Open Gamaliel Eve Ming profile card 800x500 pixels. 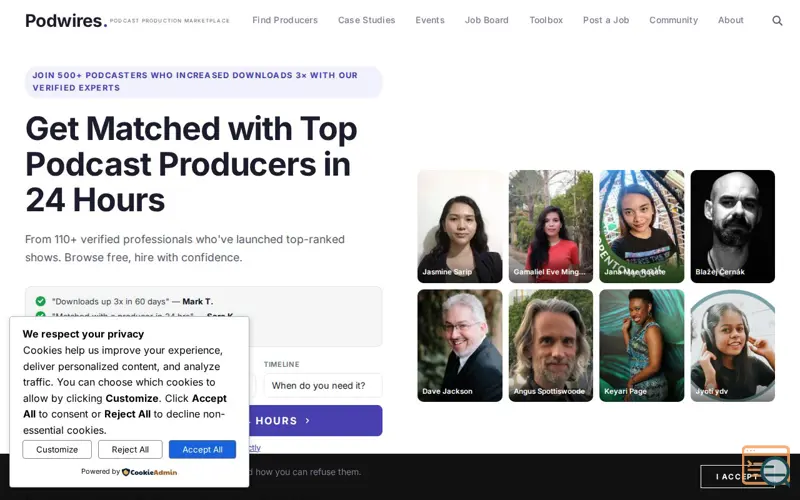551,226
